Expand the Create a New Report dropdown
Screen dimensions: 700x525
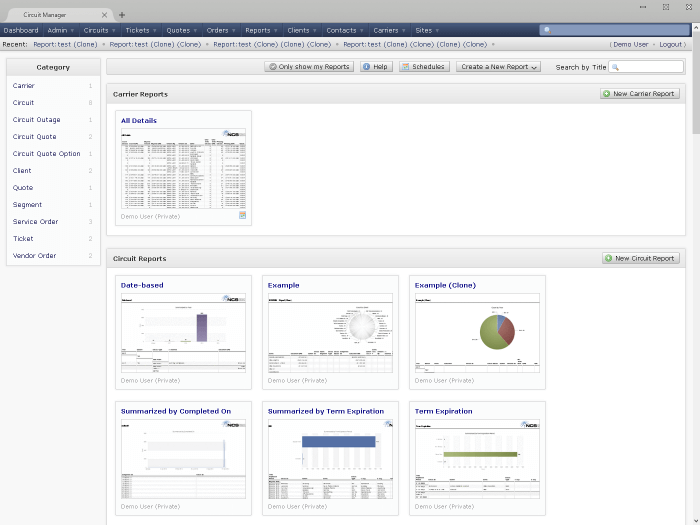point(498,67)
